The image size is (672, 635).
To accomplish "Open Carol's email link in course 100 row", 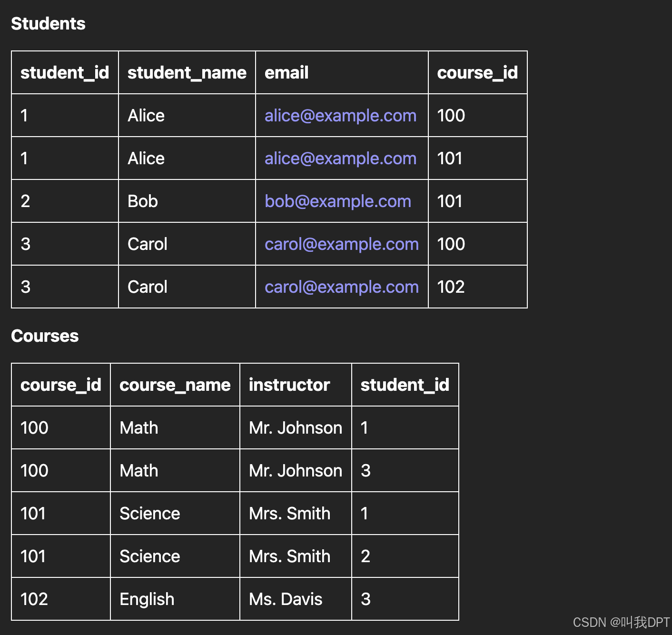I will point(341,244).
